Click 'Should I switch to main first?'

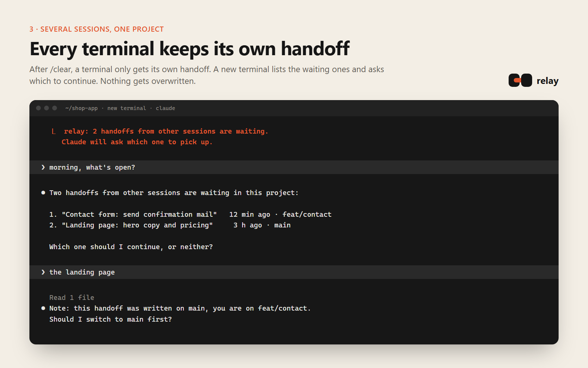tap(111, 319)
